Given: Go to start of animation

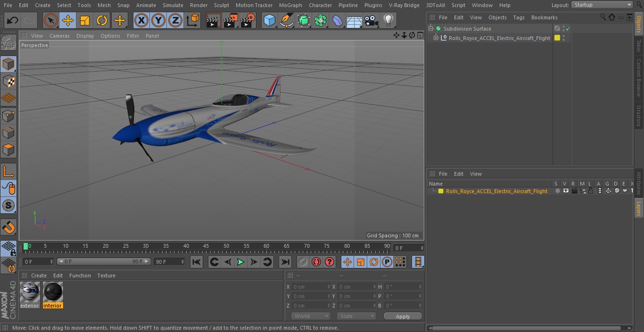Looking at the screenshot, I should coord(197,262).
